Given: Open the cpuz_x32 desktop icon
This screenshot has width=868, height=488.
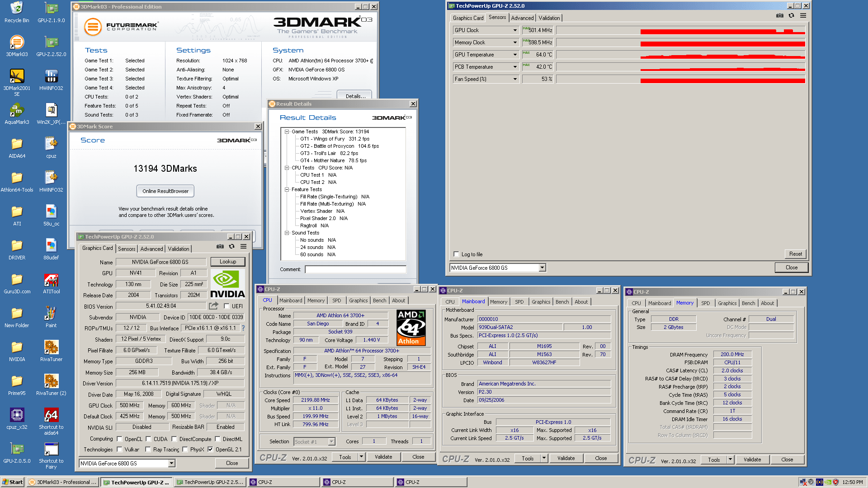Looking at the screenshot, I should pos(17,419).
